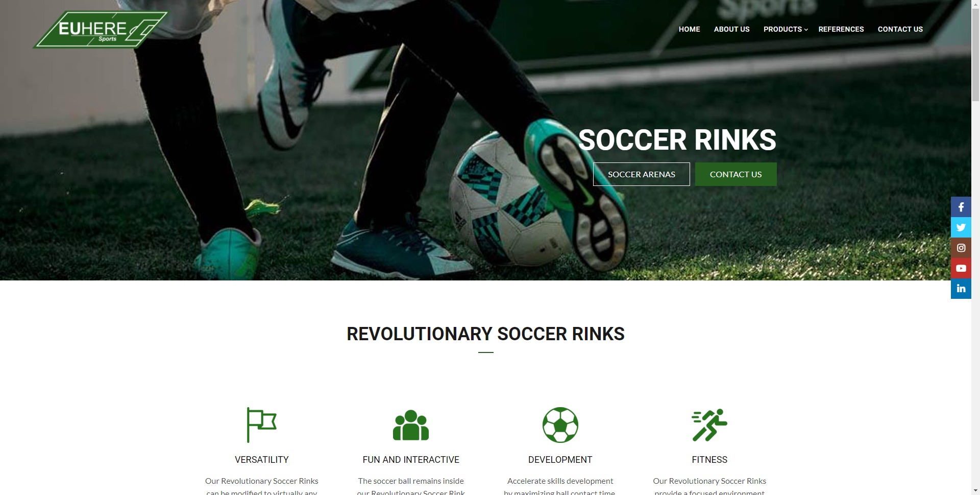Open the LinkedIn social icon
The width and height of the screenshot is (980, 495).
tap(961, 289)
